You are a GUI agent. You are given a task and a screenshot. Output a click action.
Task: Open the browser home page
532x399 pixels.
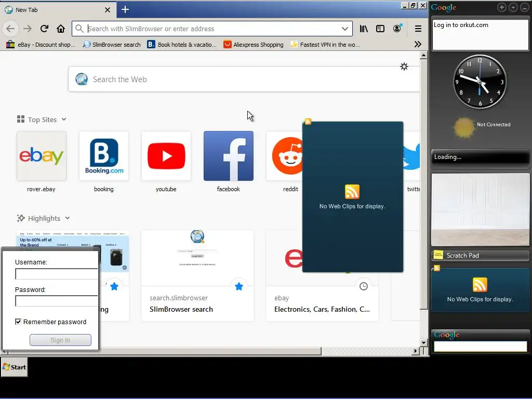coord(61,29)
